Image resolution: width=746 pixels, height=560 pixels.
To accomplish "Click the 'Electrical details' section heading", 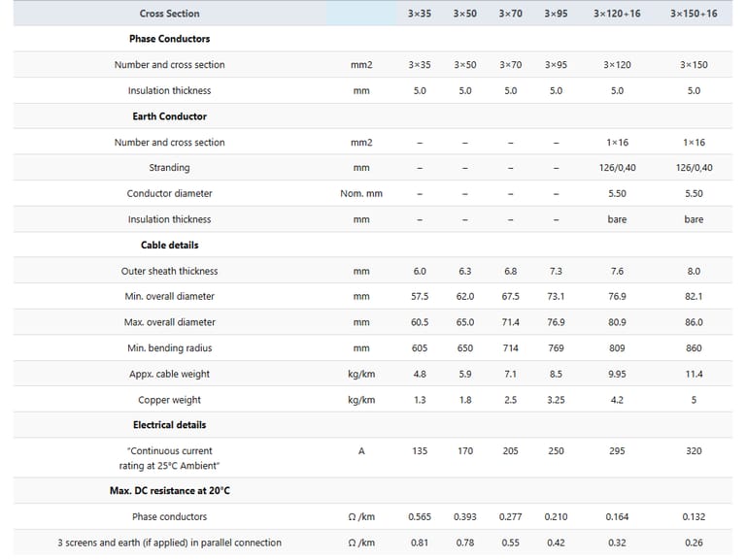I will click(x=169, y=425).
